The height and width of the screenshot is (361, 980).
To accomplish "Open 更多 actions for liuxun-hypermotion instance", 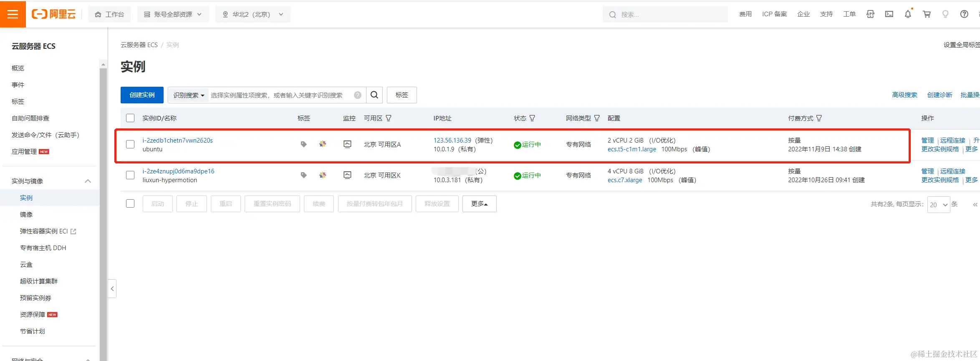I will [972, 180].
